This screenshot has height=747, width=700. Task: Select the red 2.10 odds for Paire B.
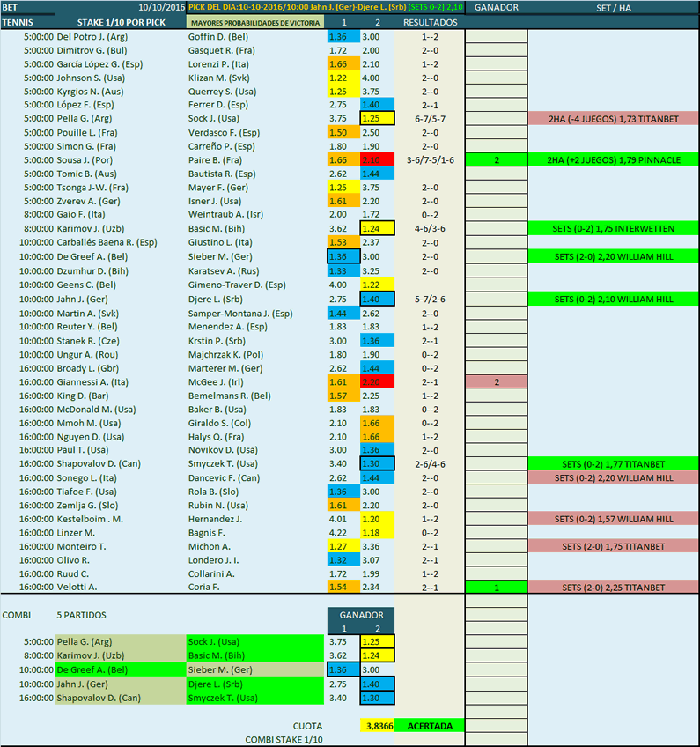tap(377, 160)
